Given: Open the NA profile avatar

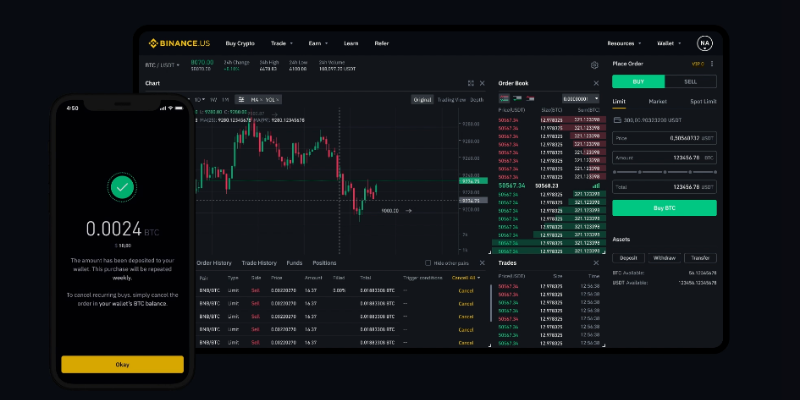Looking at the screenshot, I should [705, 43].
